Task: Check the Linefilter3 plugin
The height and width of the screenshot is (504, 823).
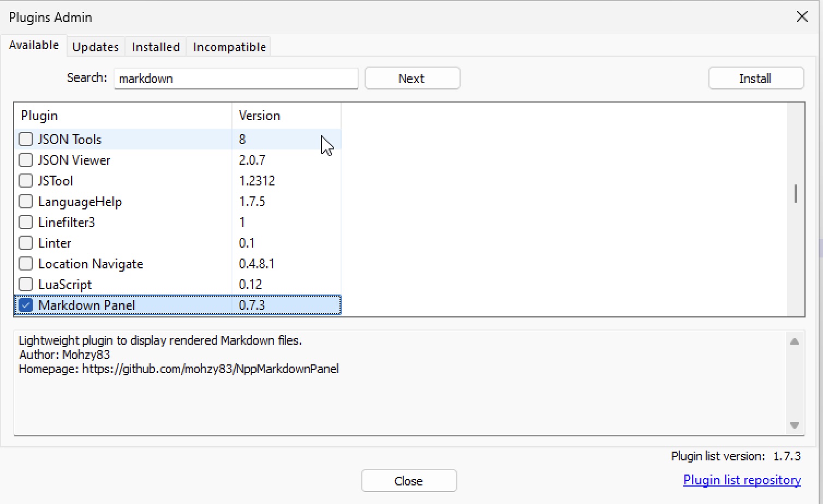Action: (x=26, y=222)
